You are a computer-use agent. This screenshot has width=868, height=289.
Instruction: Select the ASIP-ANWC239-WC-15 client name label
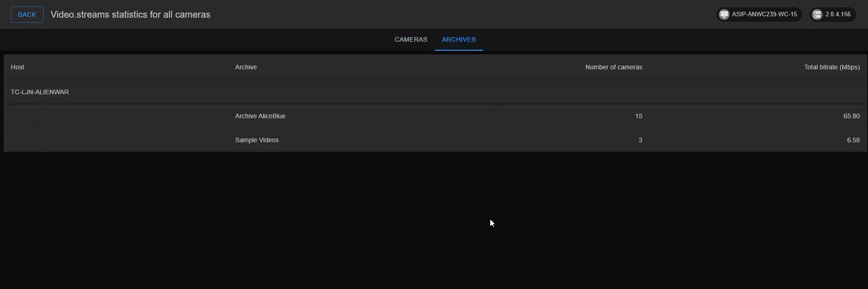click(x=764, y=14)
